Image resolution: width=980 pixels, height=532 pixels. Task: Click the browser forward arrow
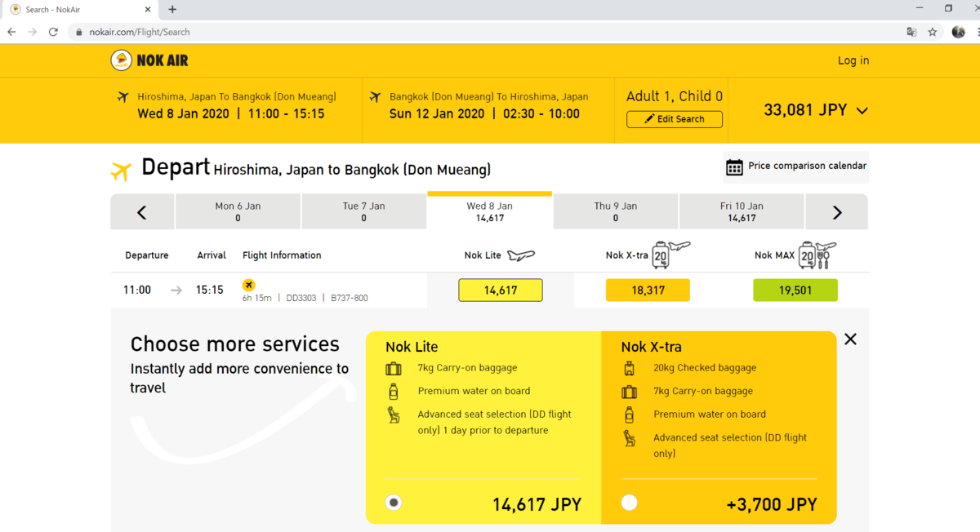click(x=33, y=32)
